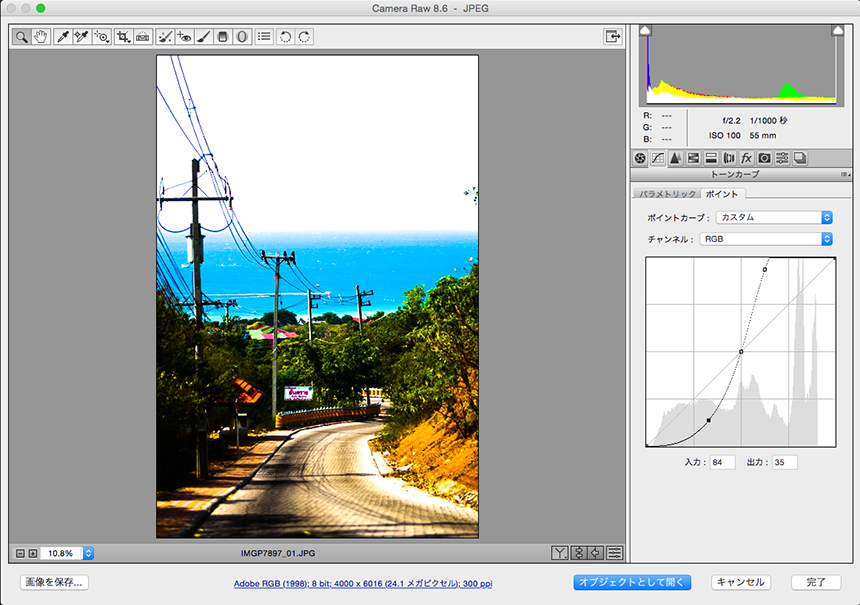This screenshot has width=860, height=605.
Task: Select the Red Eye Removal tool
Action: 184,37
